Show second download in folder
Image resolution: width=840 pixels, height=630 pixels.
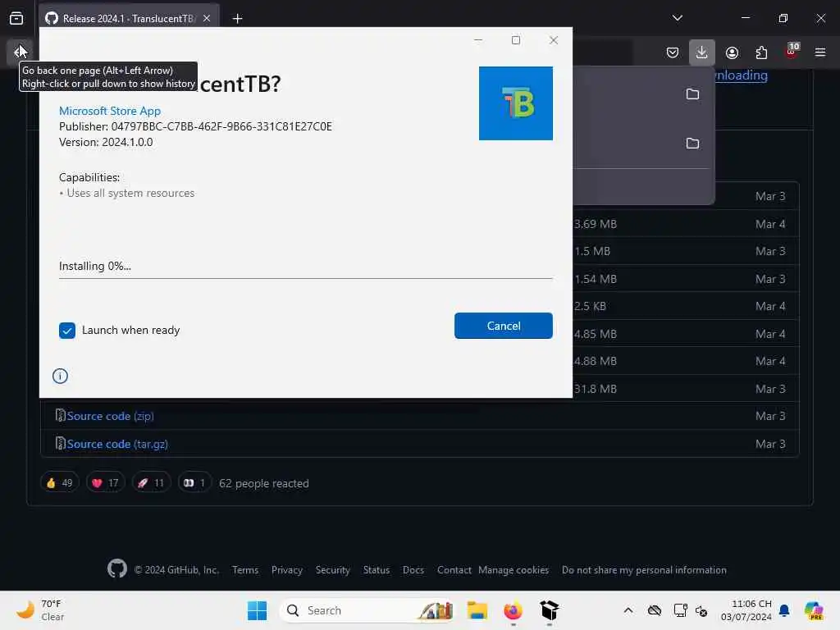pyautogui.click(x=692, y=143)
